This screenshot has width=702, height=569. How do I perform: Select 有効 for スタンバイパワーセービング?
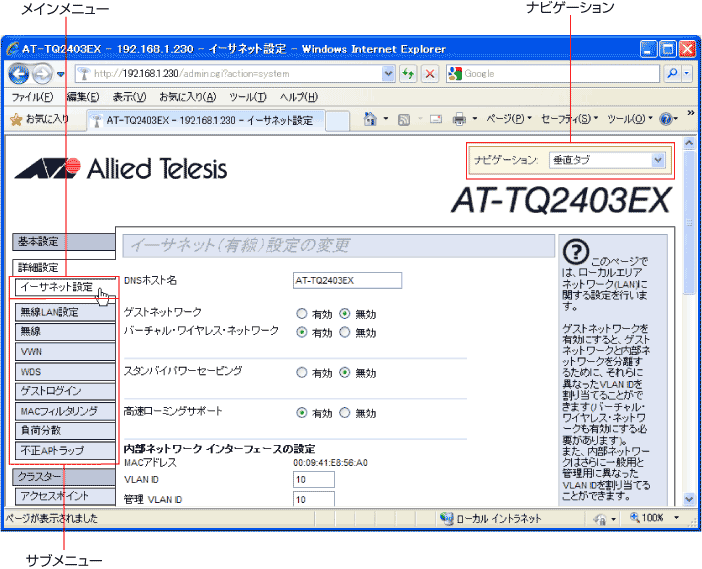tap(302, 372)
